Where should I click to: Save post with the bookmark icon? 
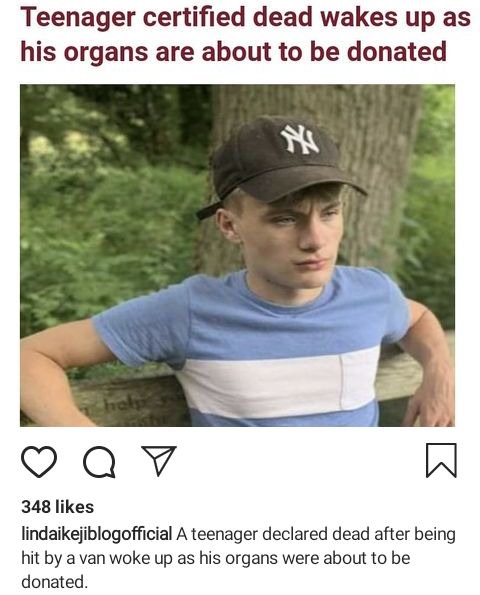coord(441,460)
